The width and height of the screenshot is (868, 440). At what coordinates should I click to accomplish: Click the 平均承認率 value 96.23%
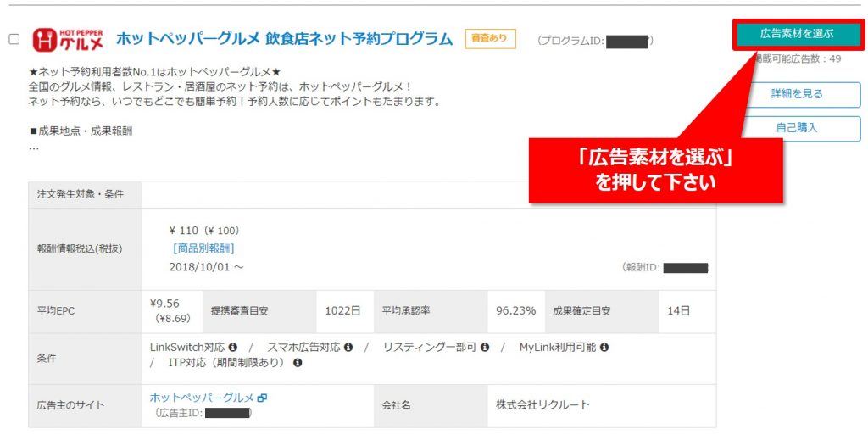point(515,310)
